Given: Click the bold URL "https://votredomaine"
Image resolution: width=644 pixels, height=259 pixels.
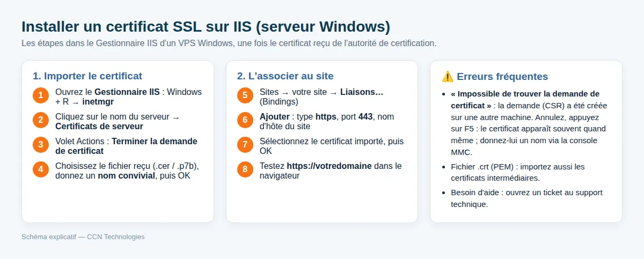Looking at the screenshot, I should click(329, 166).
